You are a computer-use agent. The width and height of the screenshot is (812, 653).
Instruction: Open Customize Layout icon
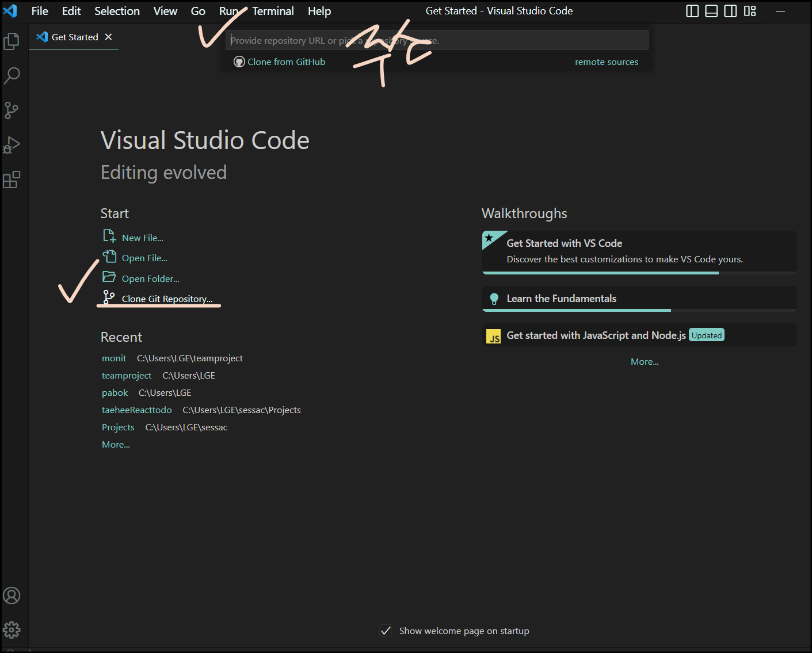[750, 11]
